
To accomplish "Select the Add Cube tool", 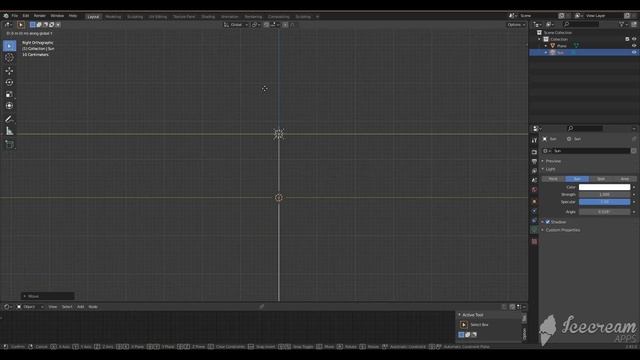I will 9,144.
